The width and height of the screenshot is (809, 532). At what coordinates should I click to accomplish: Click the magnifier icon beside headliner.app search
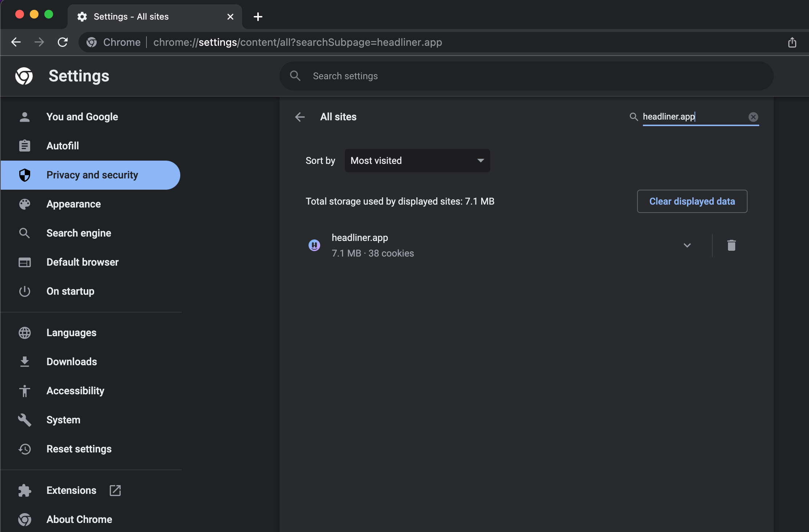click(x=633, y=117)
